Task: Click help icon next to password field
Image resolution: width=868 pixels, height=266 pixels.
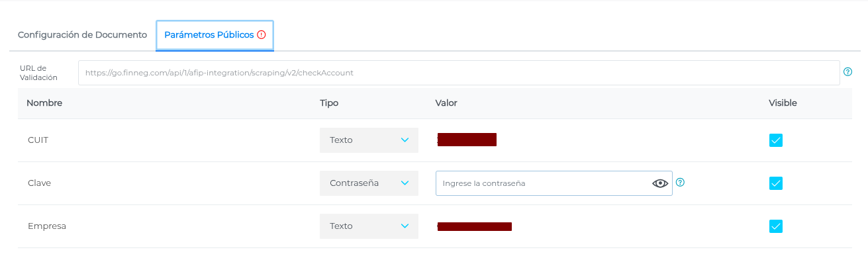Action: 680,183
